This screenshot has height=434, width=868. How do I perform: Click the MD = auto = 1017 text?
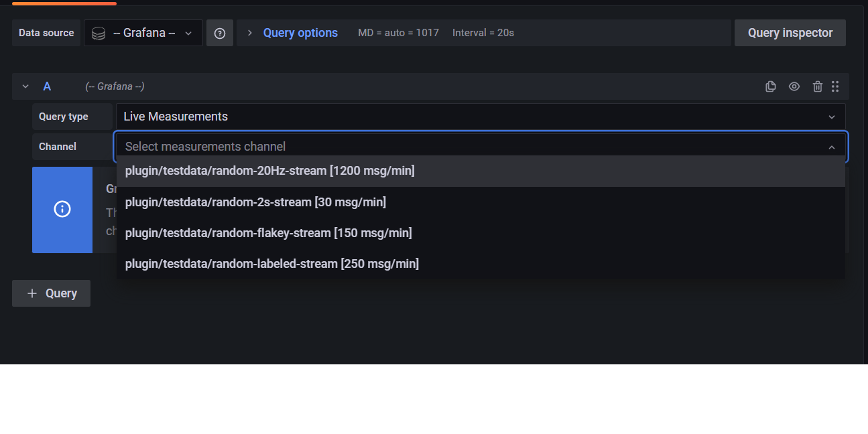pos(398,33)
